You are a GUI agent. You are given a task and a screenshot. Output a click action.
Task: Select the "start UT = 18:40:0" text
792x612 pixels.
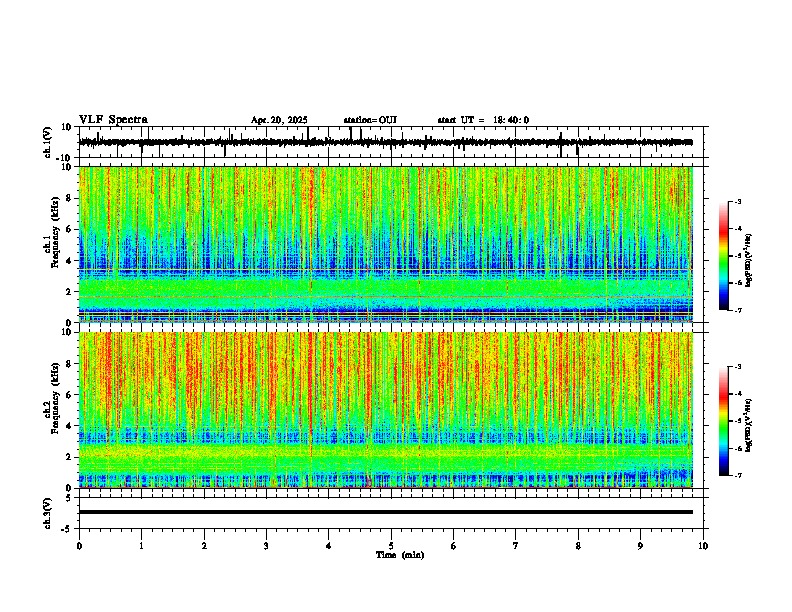pos(483,120)
